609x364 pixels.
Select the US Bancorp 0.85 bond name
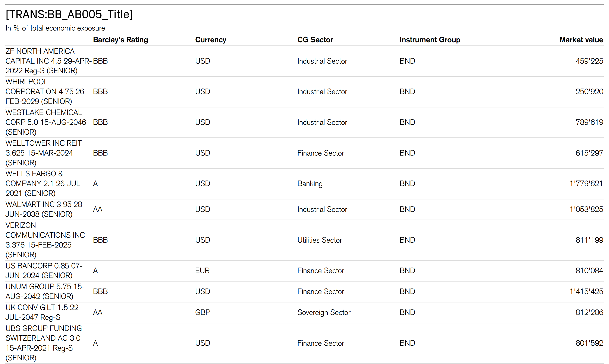point(44,271)
